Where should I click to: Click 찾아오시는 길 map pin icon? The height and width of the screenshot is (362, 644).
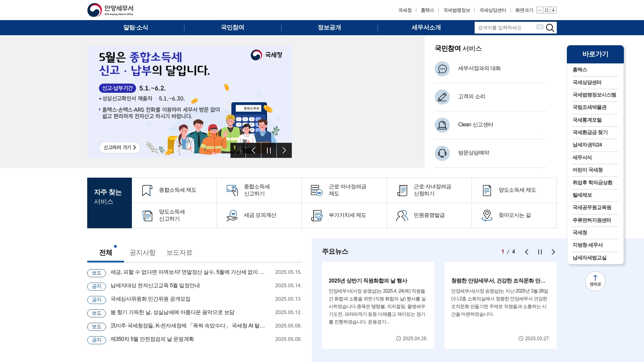[x=487, y=216]
